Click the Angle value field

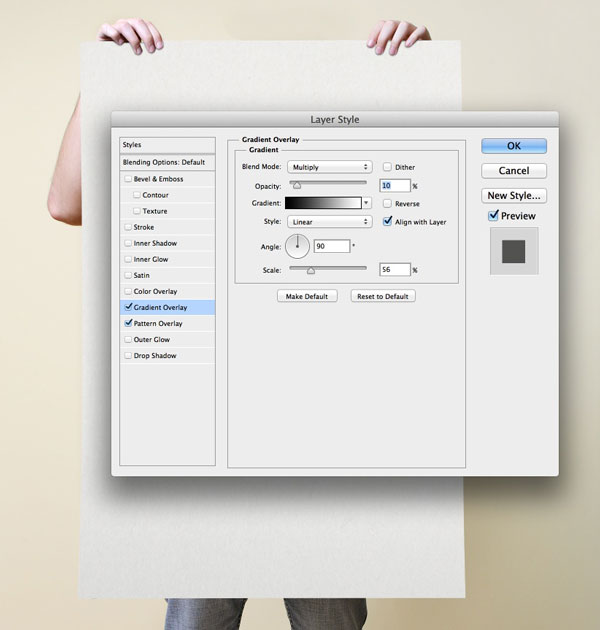[x=332, y=246]
